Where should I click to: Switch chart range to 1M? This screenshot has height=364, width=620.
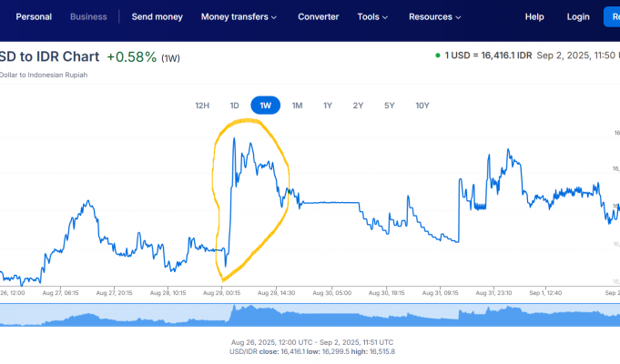(297, 106)
